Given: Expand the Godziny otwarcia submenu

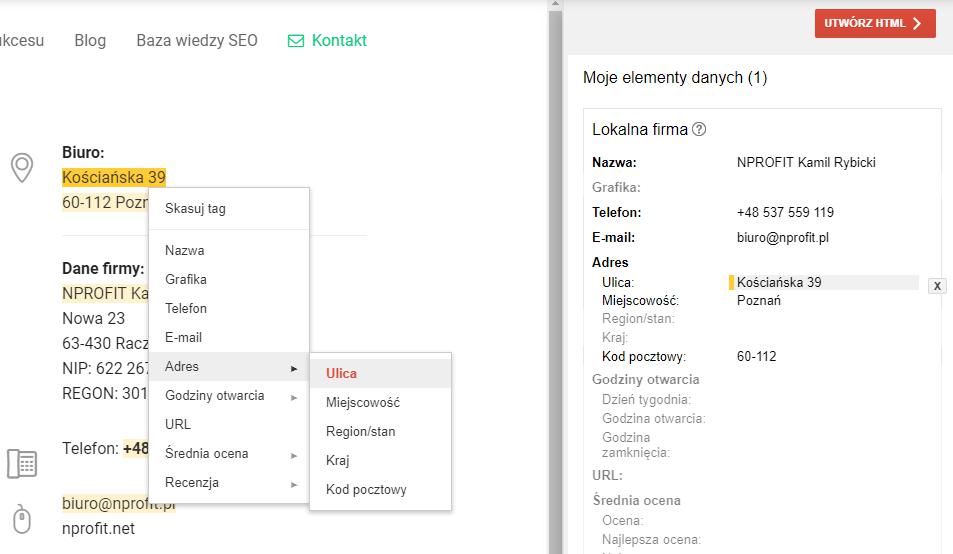Looking at the screenshot, I should [229, 396].
